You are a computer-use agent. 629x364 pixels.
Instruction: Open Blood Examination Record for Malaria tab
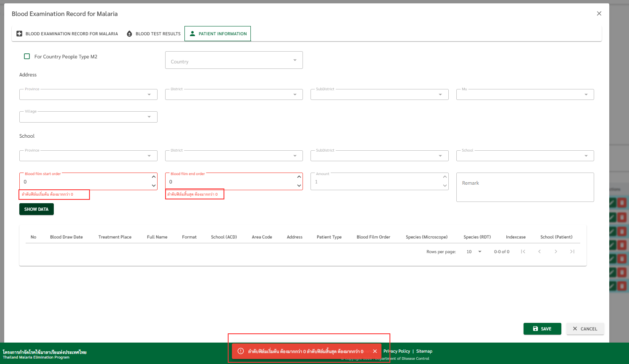coord(67,34)
